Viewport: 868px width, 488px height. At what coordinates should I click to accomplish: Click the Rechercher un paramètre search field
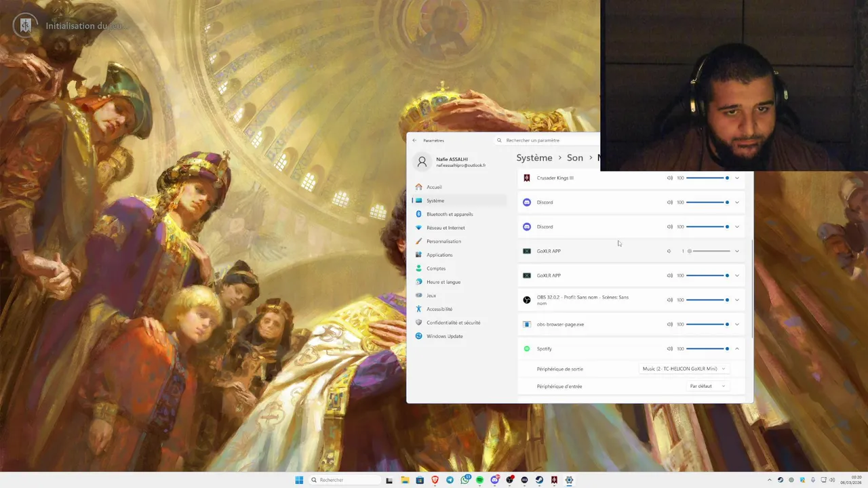pos(547,140)
